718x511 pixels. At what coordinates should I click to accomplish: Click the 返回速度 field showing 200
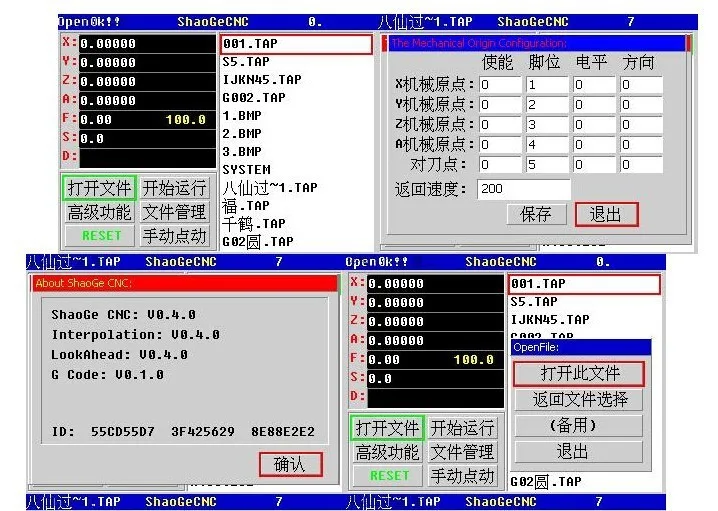[x=524, y=189]
